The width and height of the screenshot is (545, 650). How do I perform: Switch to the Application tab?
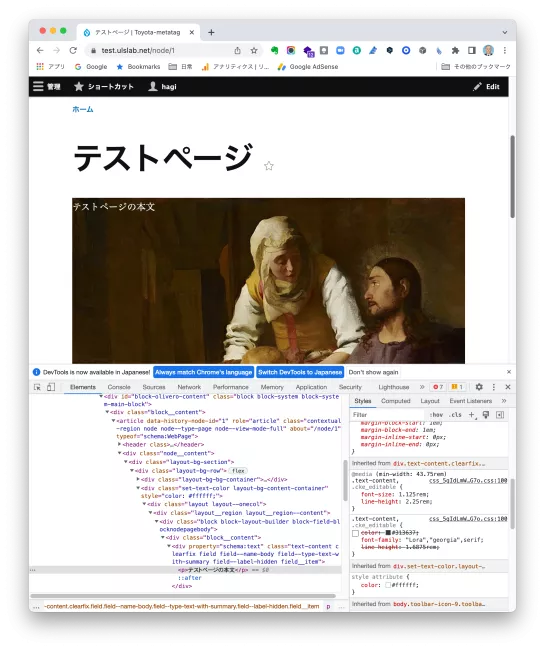311,387
